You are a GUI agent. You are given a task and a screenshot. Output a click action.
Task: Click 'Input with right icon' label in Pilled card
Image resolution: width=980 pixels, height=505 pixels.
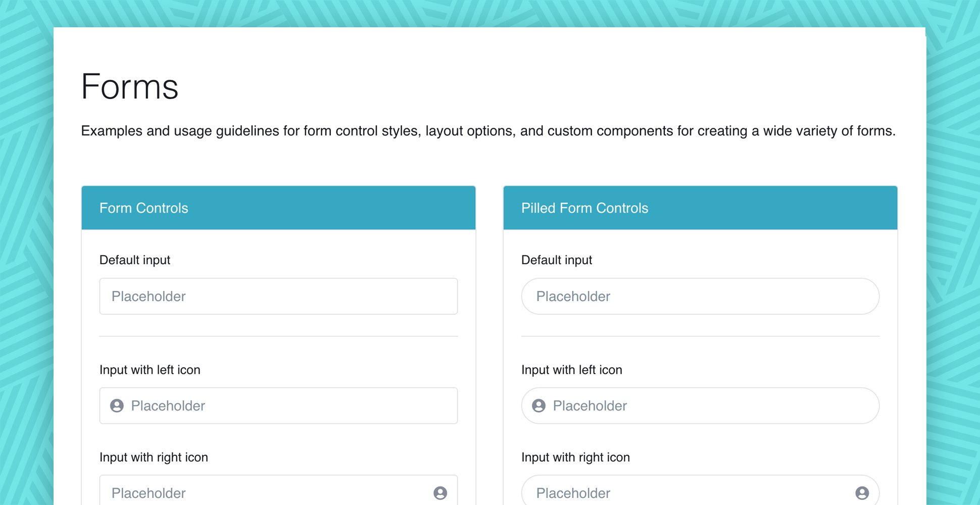click(575, 457)
